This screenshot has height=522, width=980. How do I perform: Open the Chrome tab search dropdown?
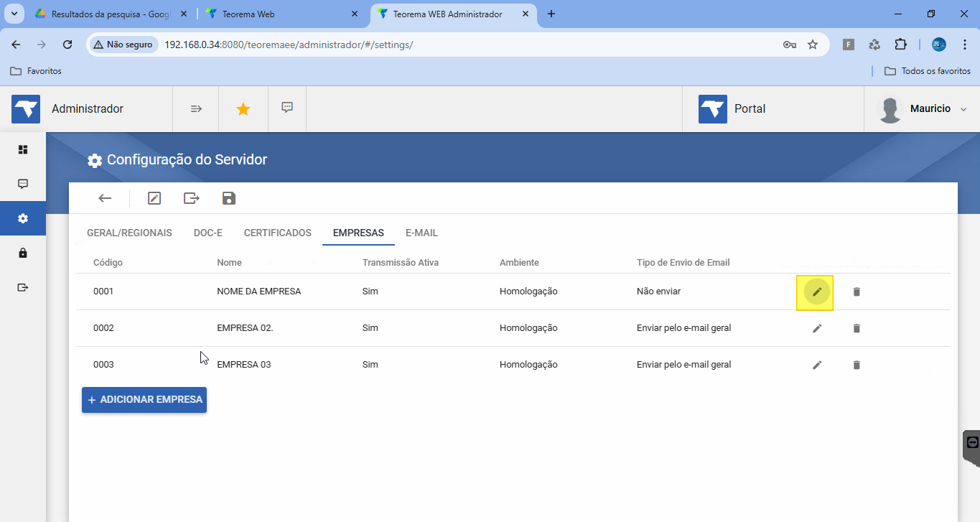14,14
